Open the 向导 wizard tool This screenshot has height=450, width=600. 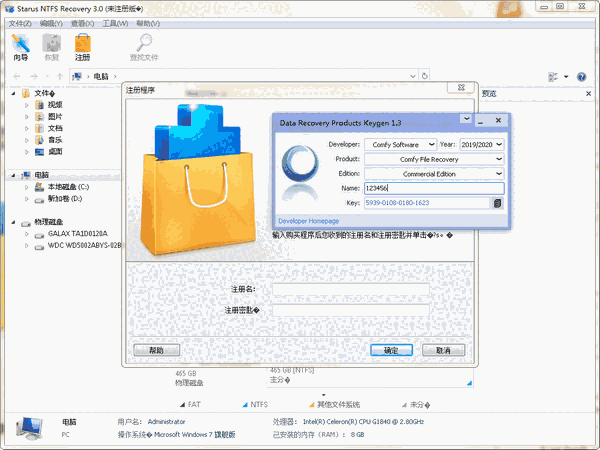pos(21,47)
